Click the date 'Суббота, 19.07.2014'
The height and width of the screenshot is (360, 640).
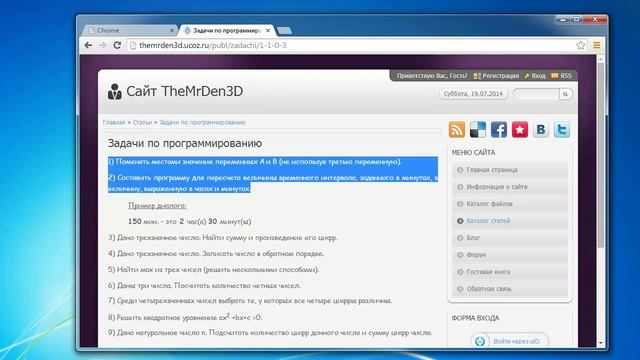[x=473, y=94]
